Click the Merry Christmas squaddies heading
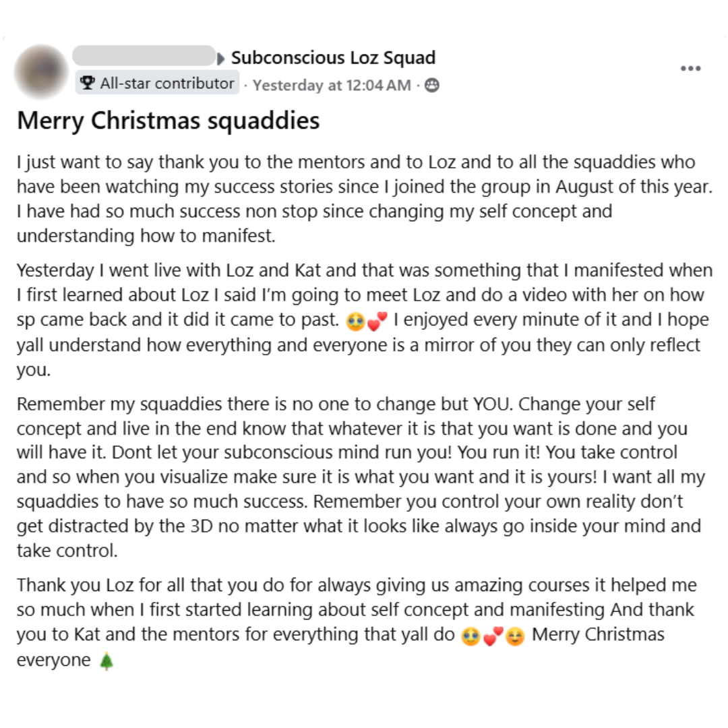This screenshot has width=728, height=728. click(x=168, y=121)
